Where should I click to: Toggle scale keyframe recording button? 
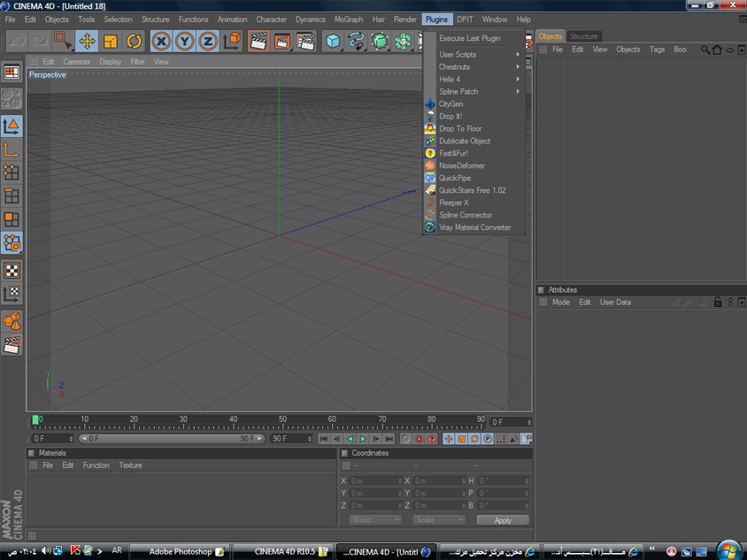click(x=462, y=439)
